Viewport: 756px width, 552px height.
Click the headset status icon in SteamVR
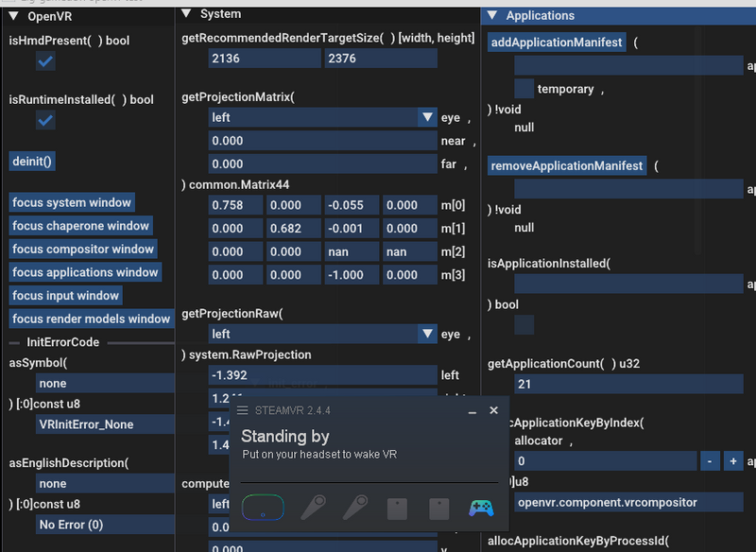pos(262,509)
